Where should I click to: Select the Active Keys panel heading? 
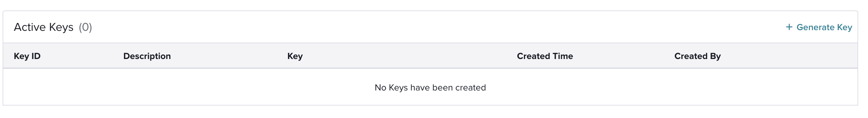pos(44,27)
